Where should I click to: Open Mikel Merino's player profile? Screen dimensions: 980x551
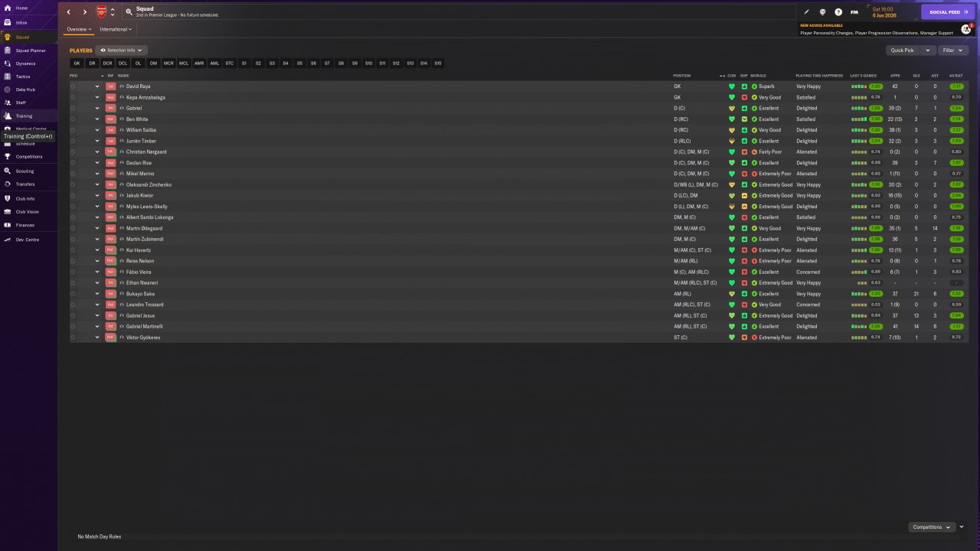tap(139, 174)
